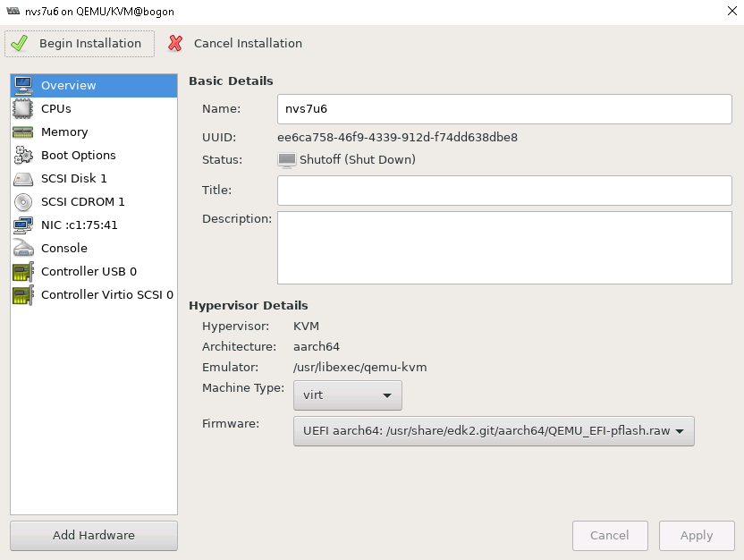Image resolution: width=744 pixels, height=560 pixels.
Task: Switch to the Overview section
Action: pyautogui.click(x=94, y=85)
